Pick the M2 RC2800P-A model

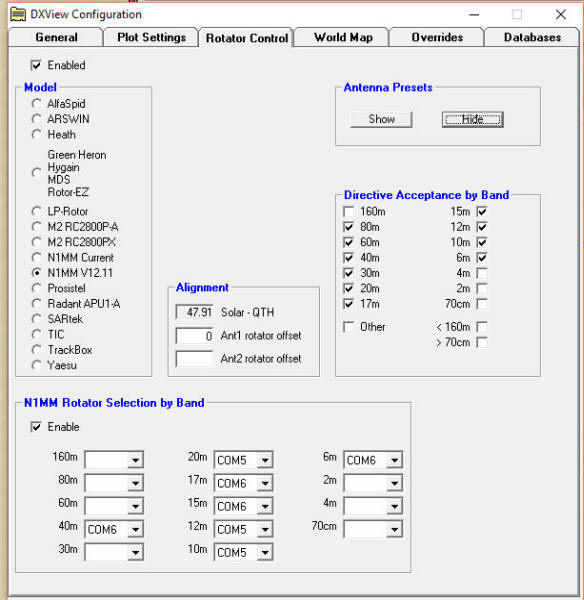36,227
